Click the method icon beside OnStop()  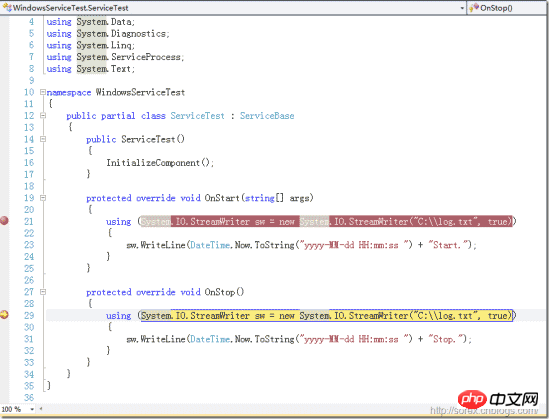[474, 8]
